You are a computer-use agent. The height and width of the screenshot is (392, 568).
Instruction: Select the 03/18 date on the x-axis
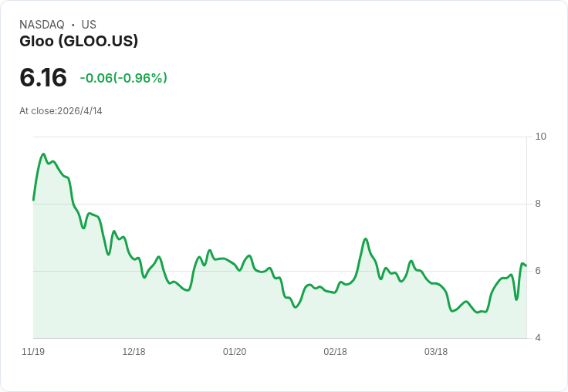pyautogui.click(x=436, y=352)
